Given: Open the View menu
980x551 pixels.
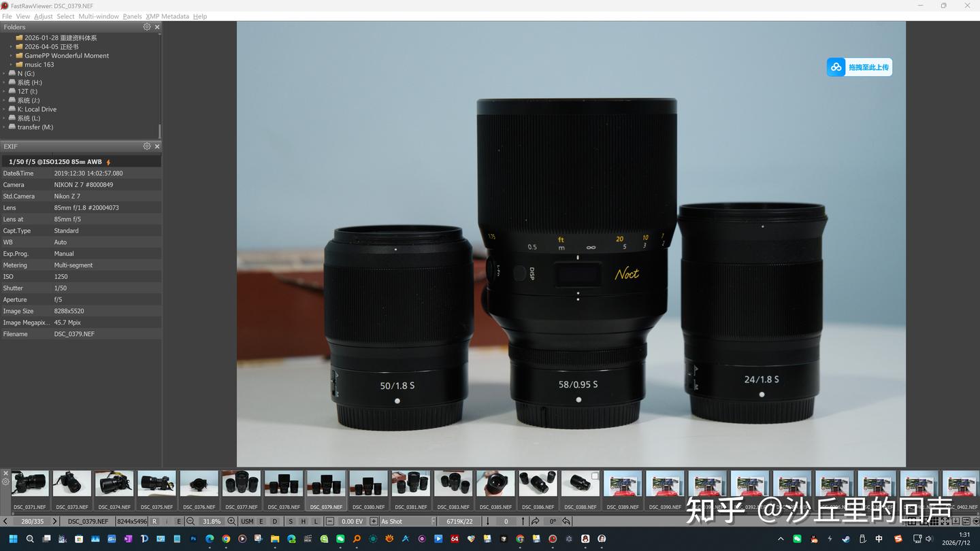Looking at the screenshot, I should [x=22, y=16].
